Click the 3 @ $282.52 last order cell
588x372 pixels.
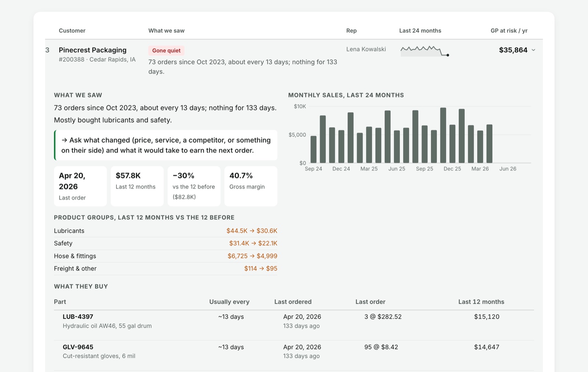[x=383, y=317]
